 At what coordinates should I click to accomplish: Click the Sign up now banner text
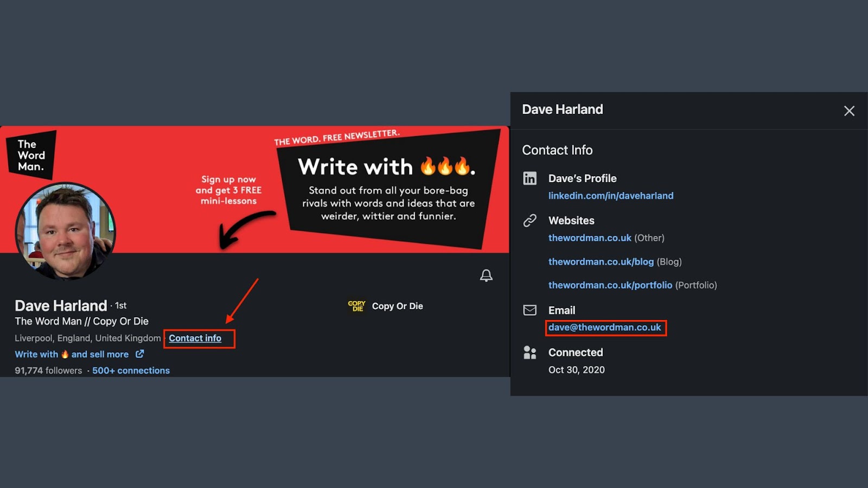click(228, 190)
